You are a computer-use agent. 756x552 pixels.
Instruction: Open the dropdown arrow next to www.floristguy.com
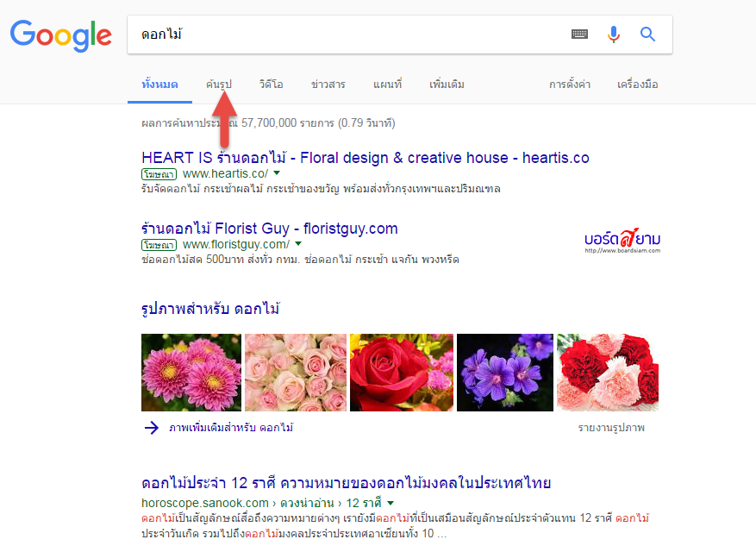coord(297,244)
